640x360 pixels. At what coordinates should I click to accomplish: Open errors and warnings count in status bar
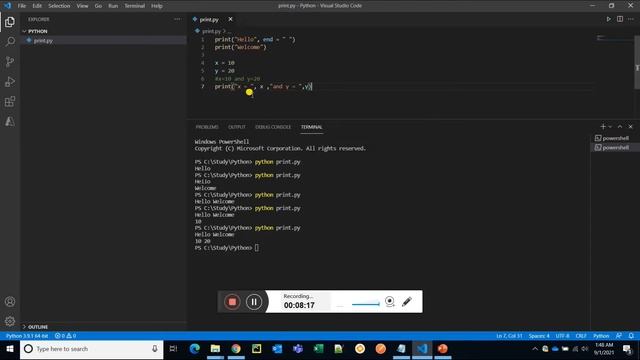point(65,336)
